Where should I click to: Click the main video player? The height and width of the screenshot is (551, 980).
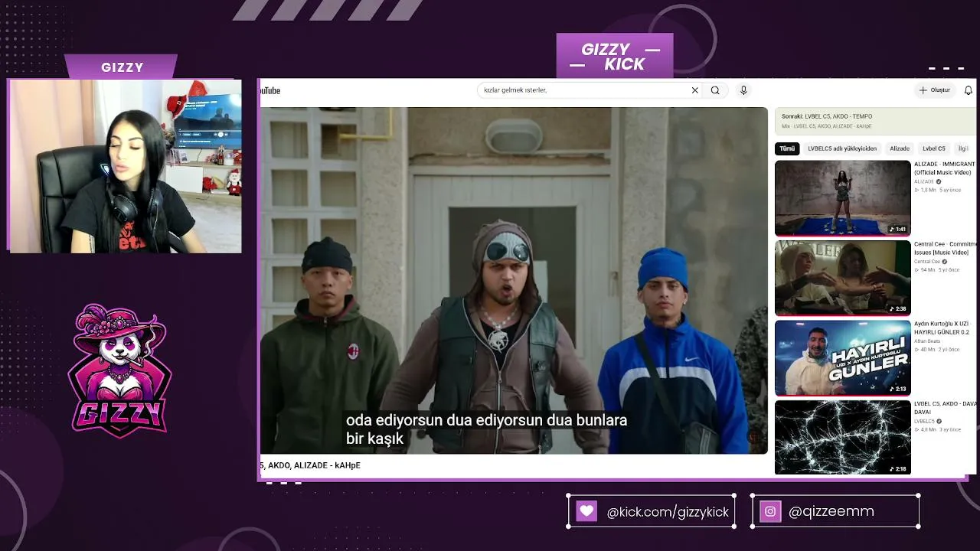pos(514,280)
